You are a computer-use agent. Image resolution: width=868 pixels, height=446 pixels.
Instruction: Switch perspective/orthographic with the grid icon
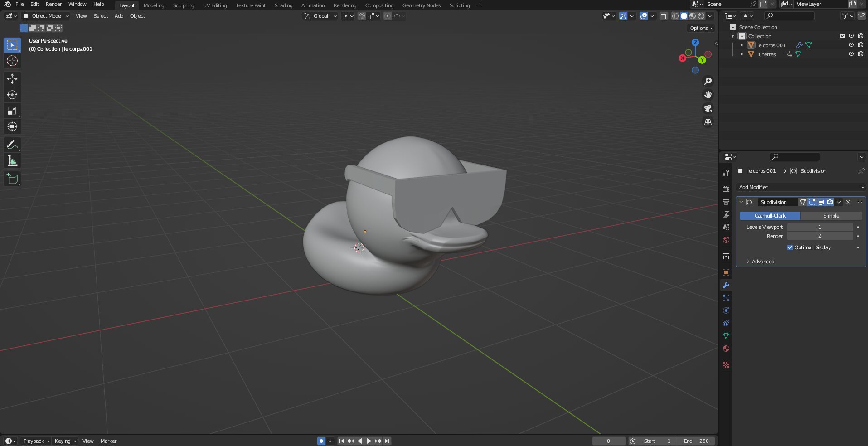708,122
